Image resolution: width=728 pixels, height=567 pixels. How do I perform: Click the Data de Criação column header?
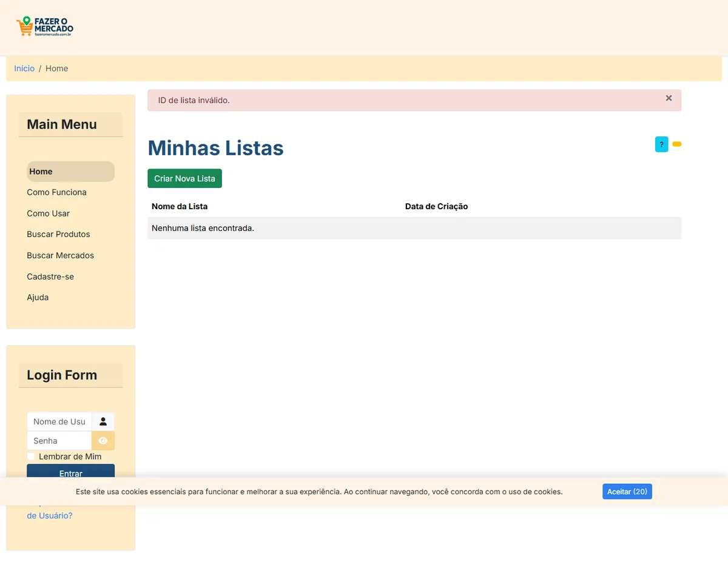[436, 206]
